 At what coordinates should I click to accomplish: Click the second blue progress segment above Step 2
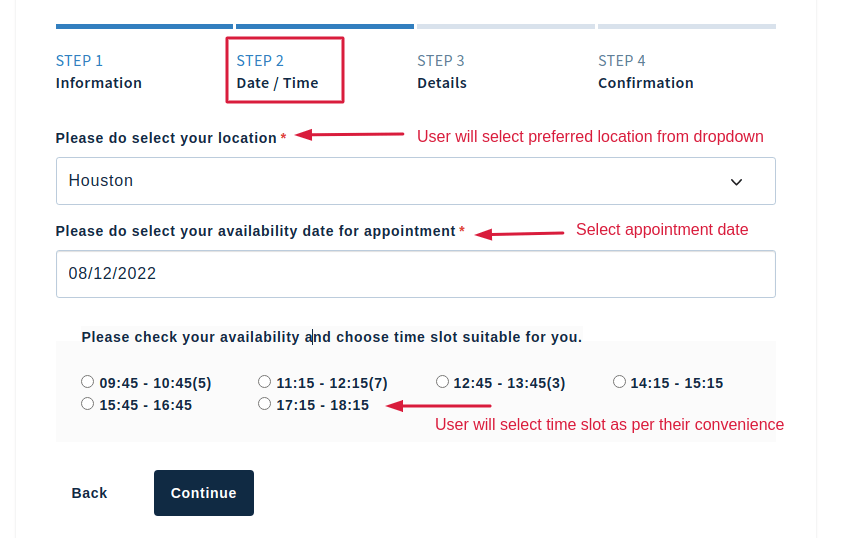(324, 26)
